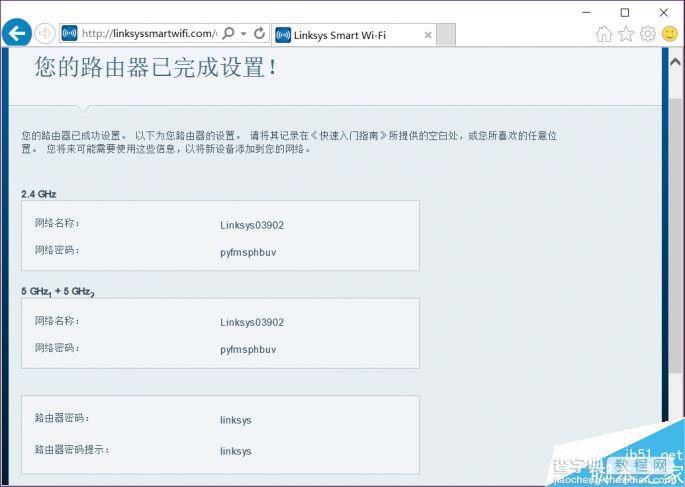Screen dimensions: 685x487
Task: Click the Linksys site icon in address bar
Action: [x=69, y=33]
